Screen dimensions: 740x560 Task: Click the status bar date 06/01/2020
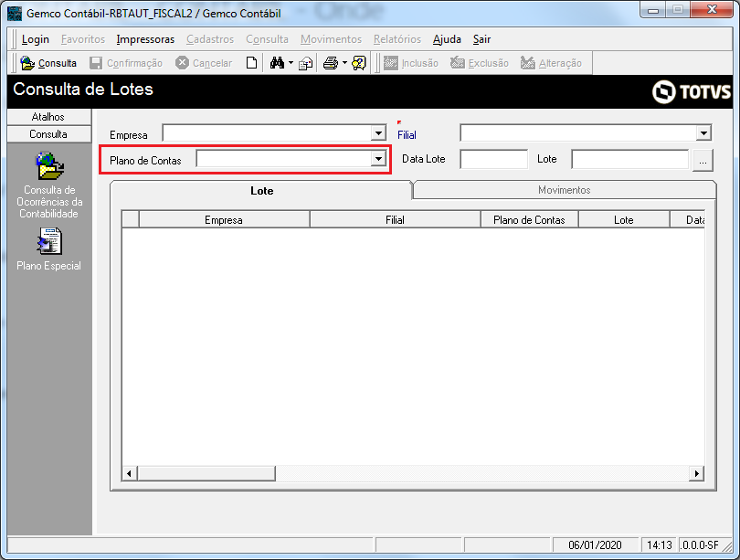tap(595, 545)
